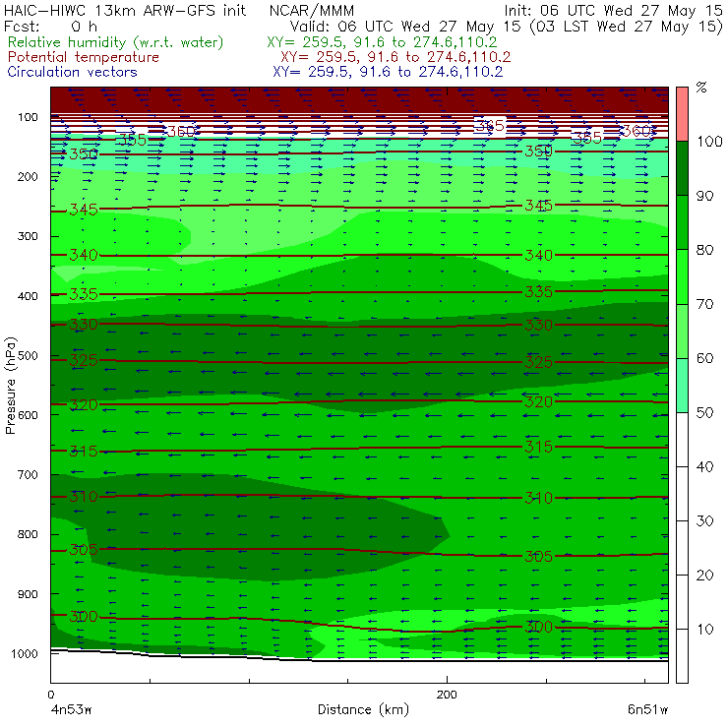This screenshot has height=728, width=728.
Task: Click the 'Distance (km)' axis title
Action: pos(363,709)
